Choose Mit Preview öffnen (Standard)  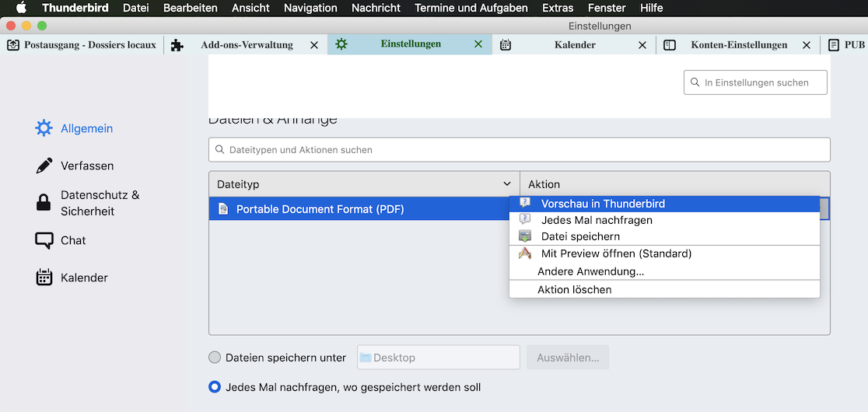click(x=664, y=254)
